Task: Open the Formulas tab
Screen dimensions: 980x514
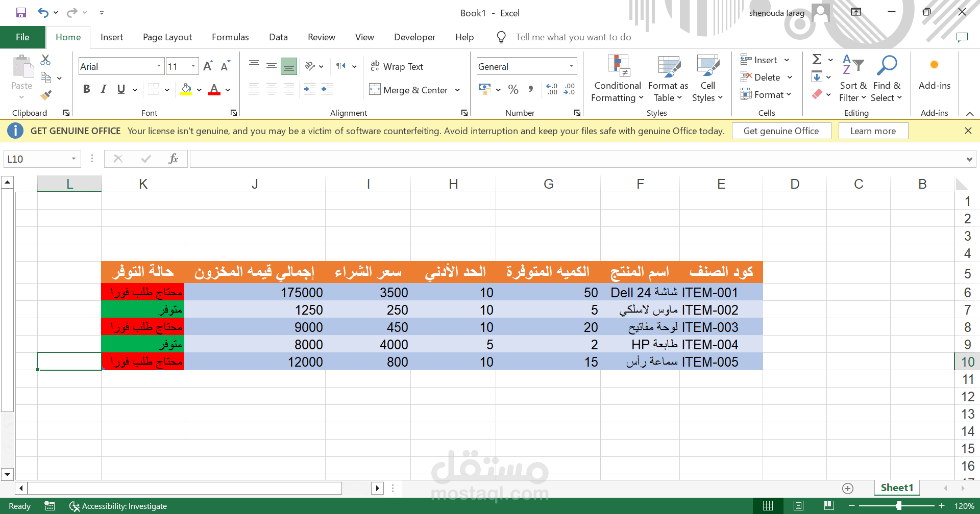Action: click(230, 37)
